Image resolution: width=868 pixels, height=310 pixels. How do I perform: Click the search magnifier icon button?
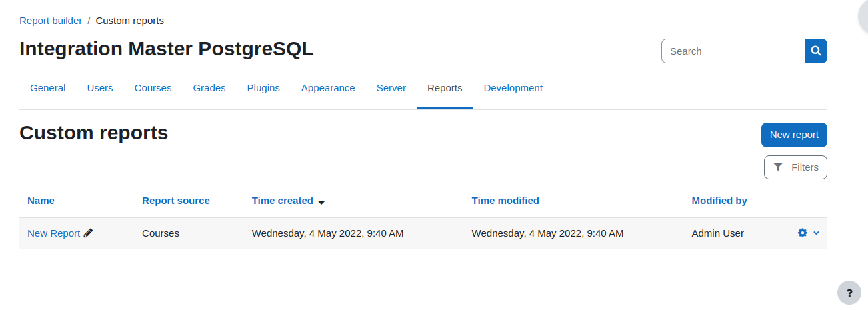(816, 51)
